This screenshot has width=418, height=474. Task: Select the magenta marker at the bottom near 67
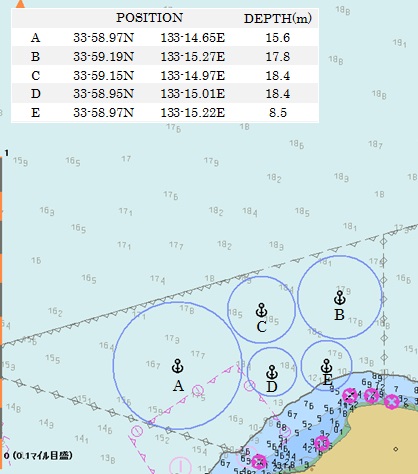point(258,462)
